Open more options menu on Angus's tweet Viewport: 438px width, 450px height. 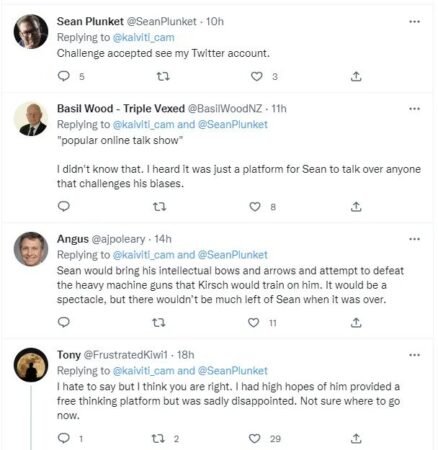coord(414,239)
